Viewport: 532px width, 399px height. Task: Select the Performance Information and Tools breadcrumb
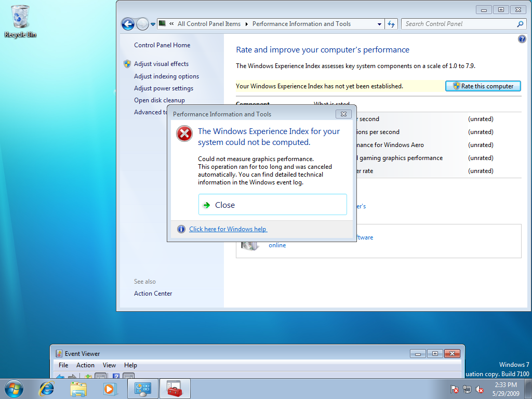pyautogui.click(x=301, y=24)
